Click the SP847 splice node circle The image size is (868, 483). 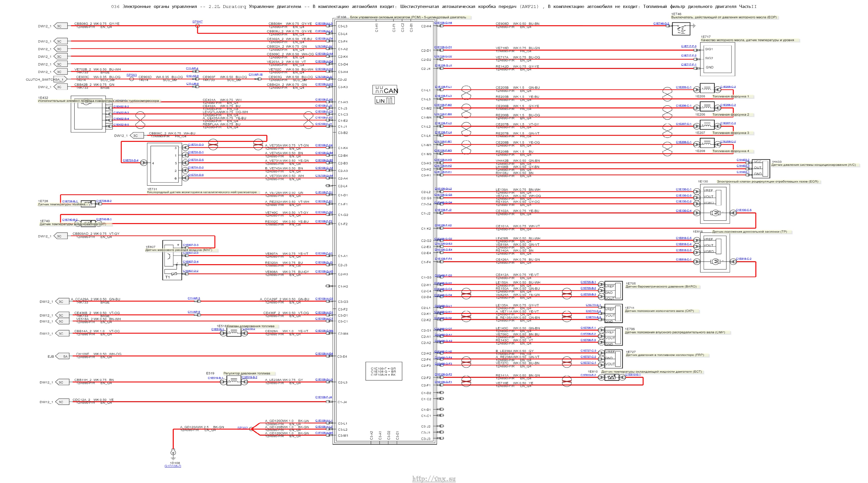click(198, 25)
